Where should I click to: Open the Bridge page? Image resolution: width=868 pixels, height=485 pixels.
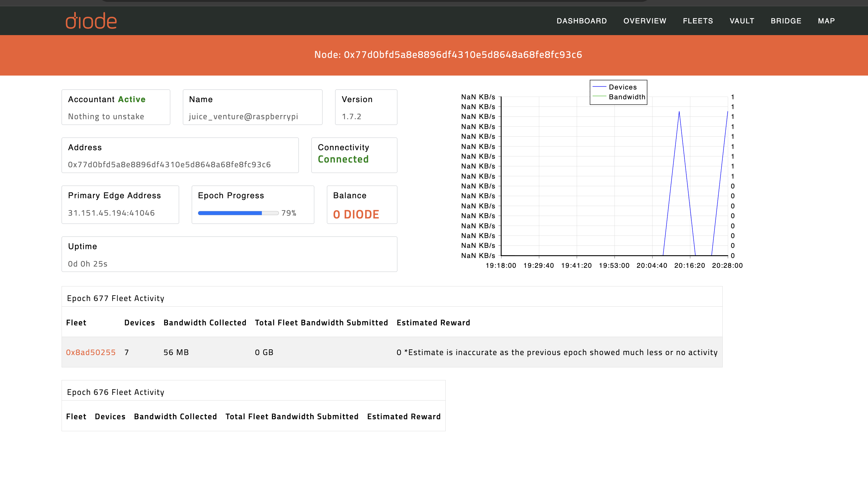(786, 21)
